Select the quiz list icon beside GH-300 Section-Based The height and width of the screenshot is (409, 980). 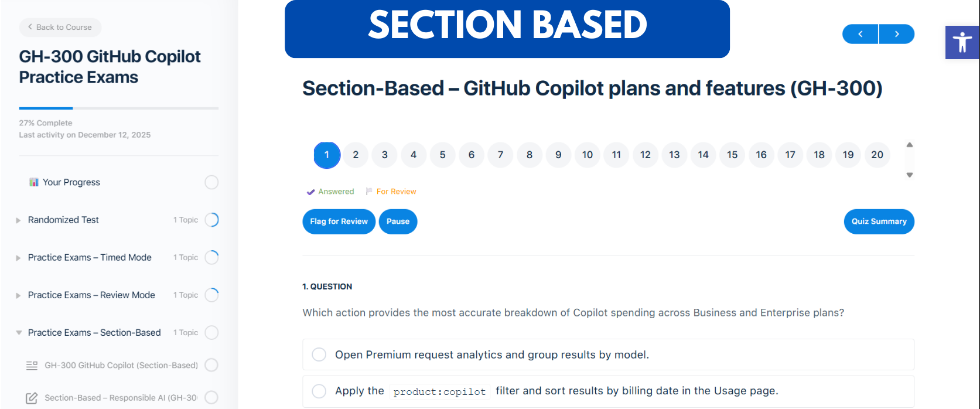(32, 364)
